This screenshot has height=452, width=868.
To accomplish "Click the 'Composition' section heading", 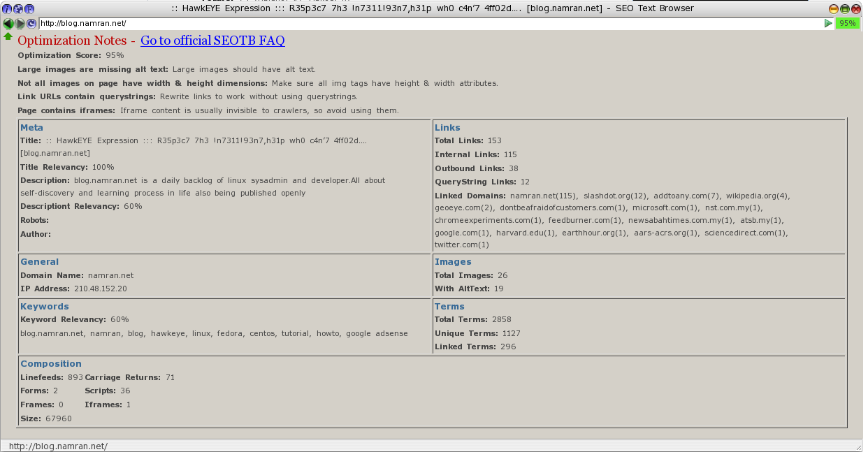I will (51, 363).
